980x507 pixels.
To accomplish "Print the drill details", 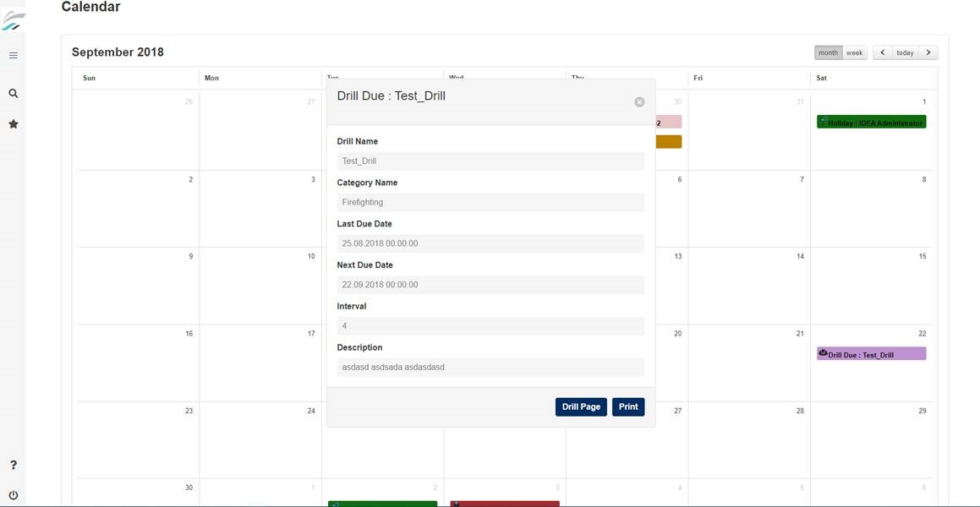I will click(628, 407).
